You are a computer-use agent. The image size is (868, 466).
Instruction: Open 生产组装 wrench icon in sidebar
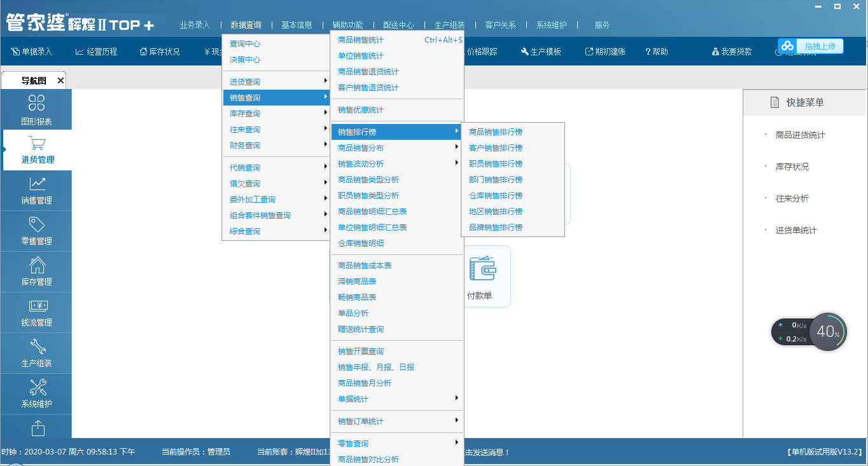point(36,347)
